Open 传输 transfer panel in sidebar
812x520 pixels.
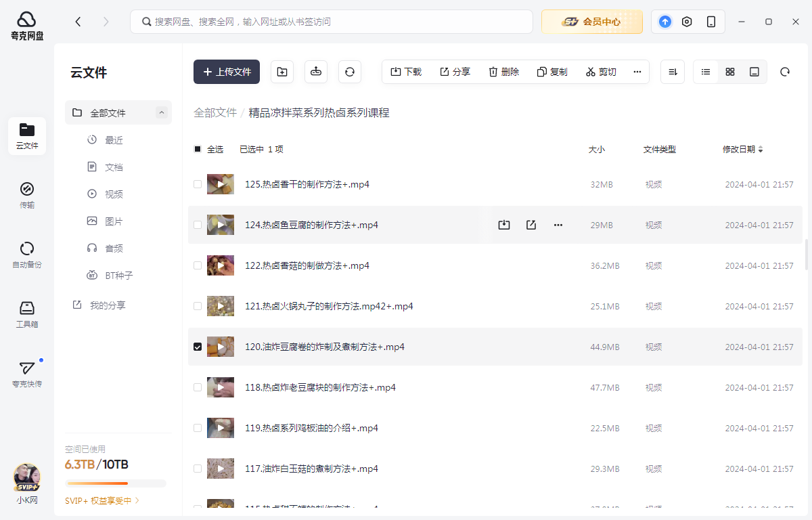[27, 194]
